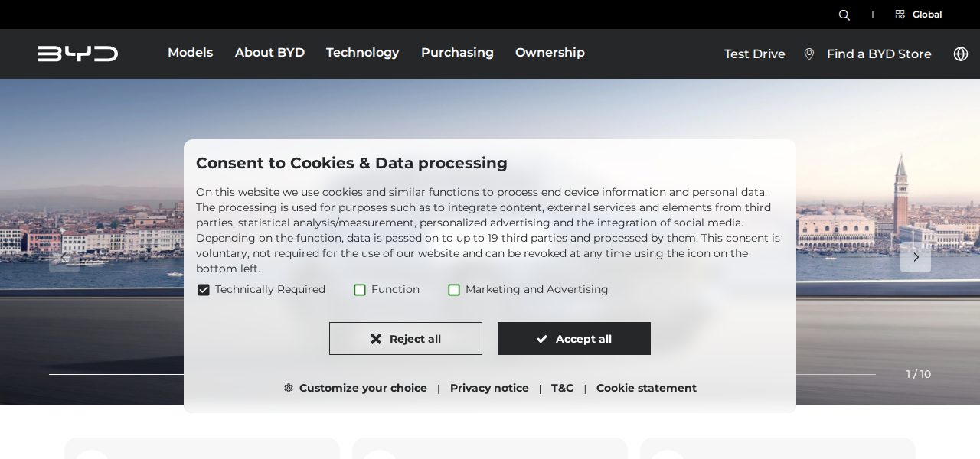This screenshot has width=980, height=459.
Task: Click the Accept all button
Action: [574, 338]
